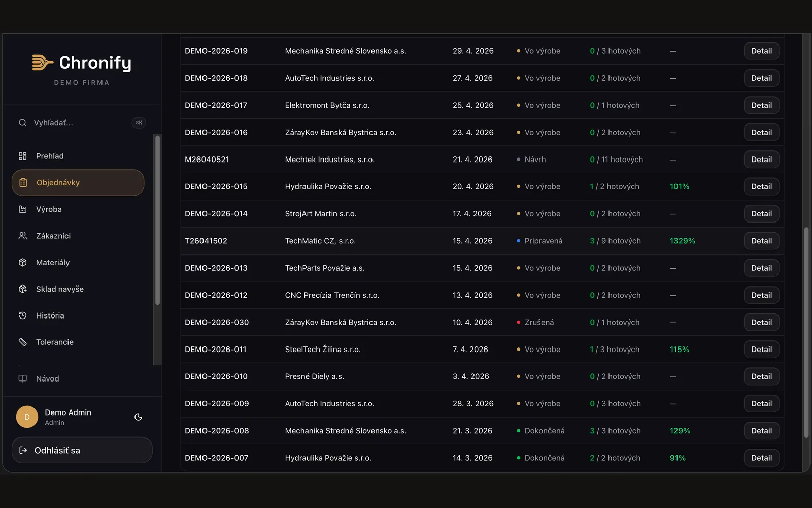Click the Zrušená status label
The width and height of the screenshot is (812, 508).
click(539, 322)
